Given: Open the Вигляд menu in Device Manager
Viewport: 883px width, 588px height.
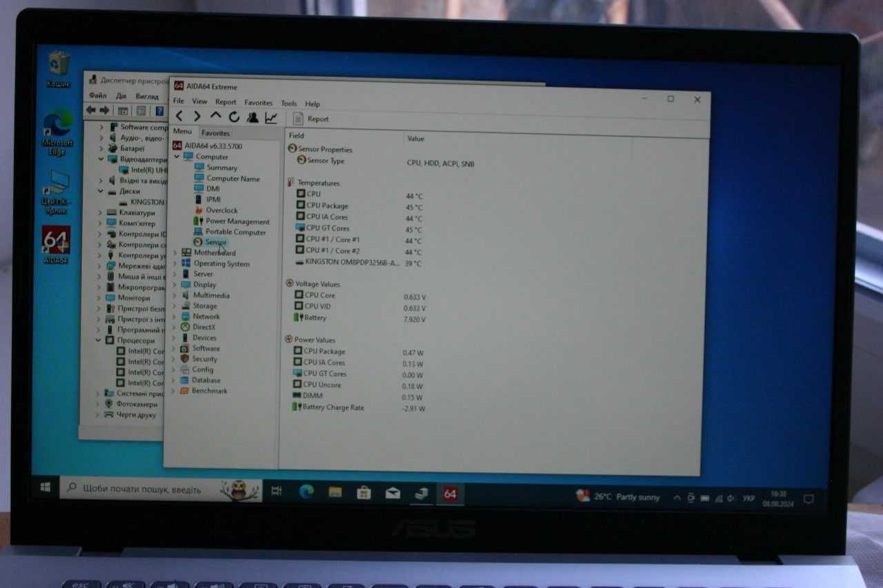Looking at the screenshot, I should tap(147, 97).
